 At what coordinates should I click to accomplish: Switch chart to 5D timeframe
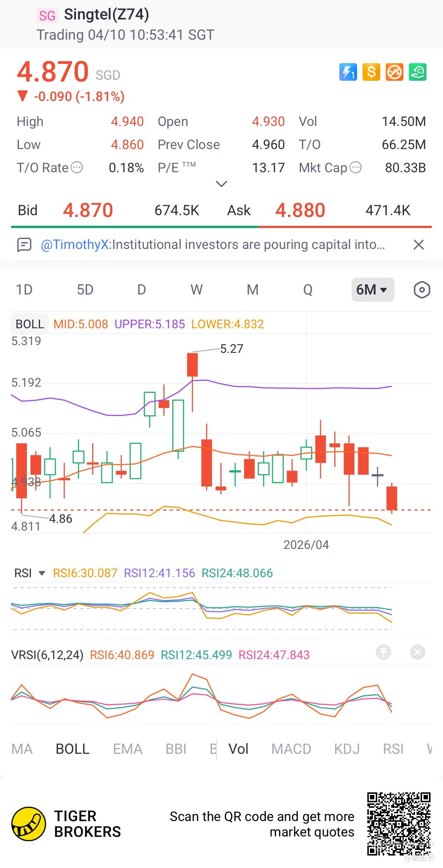point(85,290)
